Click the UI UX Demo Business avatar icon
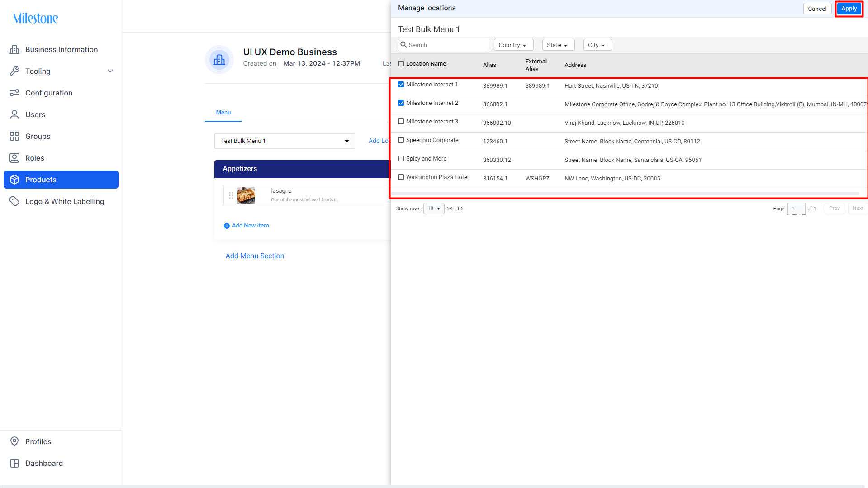This screenshot has width=868, height=488. tap(219, 60)
